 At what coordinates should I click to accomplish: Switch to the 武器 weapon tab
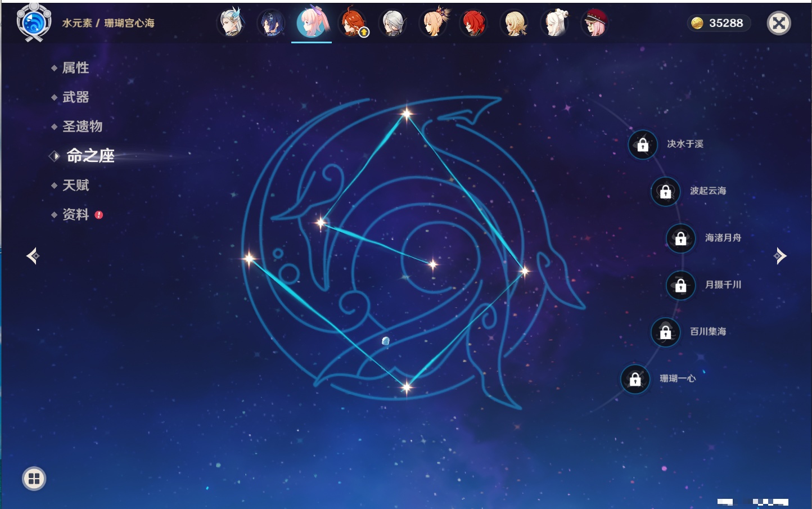pos(75,97)
